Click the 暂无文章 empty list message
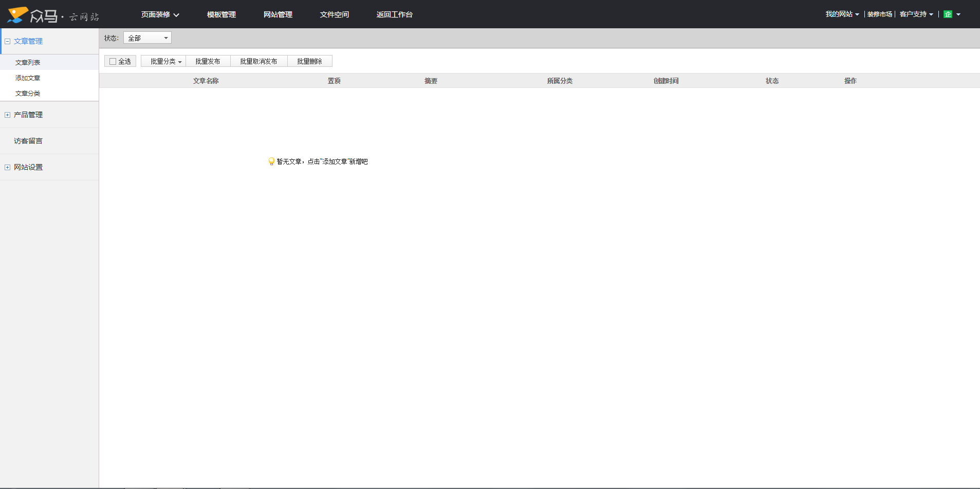Viewport: 980px width, 489px height. 322,161
